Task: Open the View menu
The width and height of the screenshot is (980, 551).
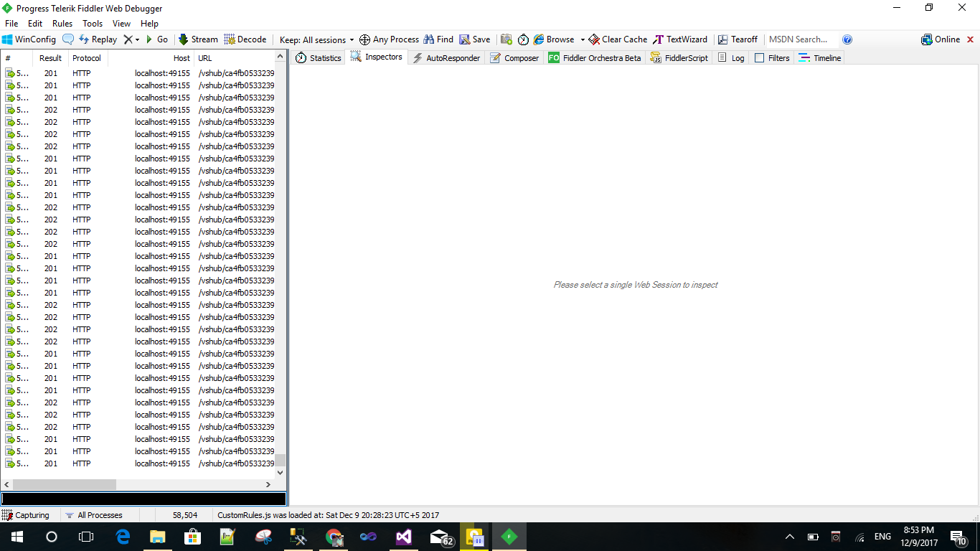Action: tap(122, 24)
